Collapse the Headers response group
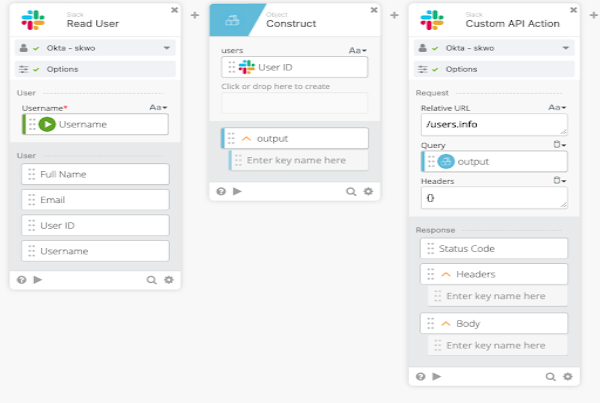 [445, 274]
